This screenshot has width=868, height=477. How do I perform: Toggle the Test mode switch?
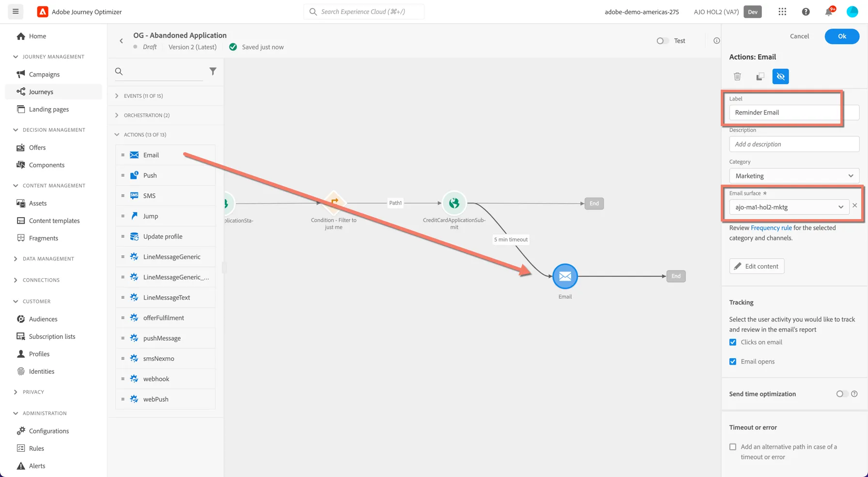coord(662,41)
